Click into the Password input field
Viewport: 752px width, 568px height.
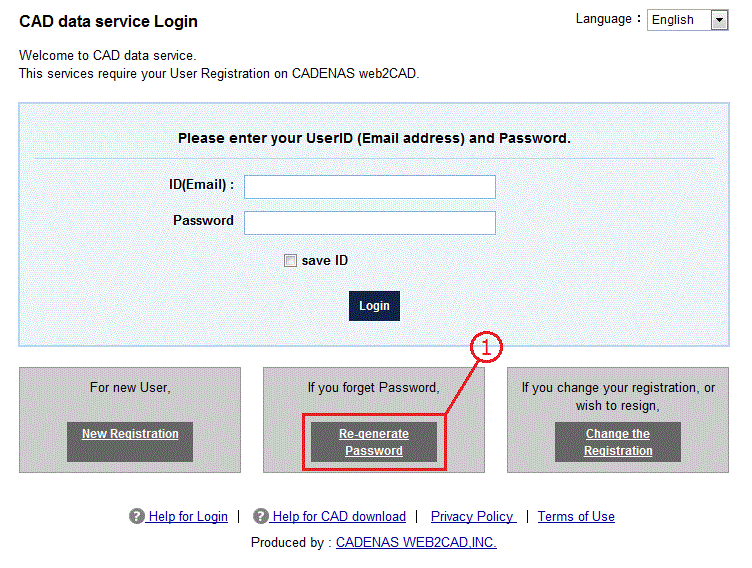[x=369, y=222]
